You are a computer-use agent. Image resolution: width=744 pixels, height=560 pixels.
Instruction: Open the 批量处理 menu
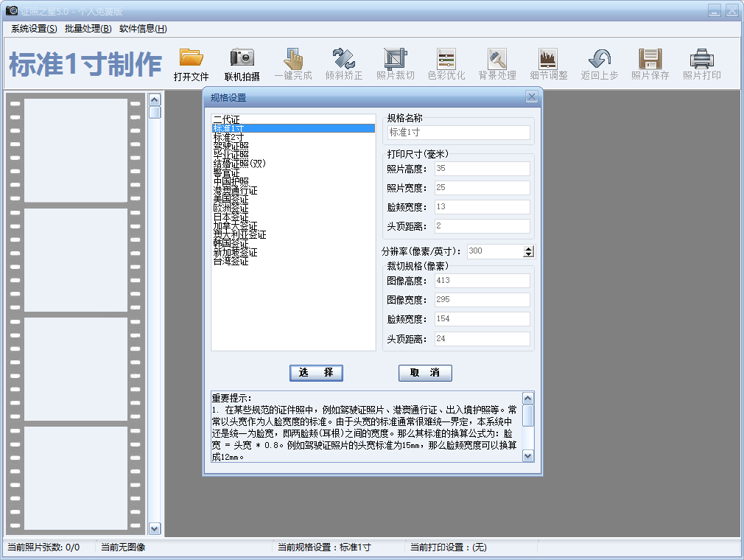[x=88, y=29]
